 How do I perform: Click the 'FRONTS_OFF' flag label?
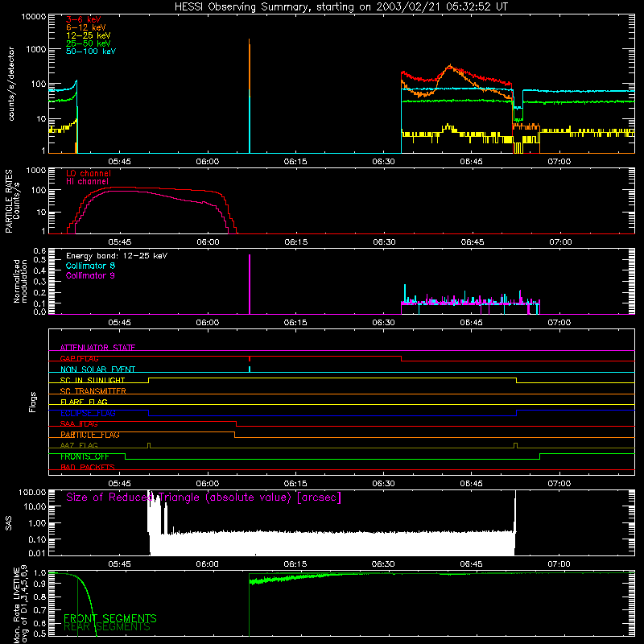[x=85, y=456]
